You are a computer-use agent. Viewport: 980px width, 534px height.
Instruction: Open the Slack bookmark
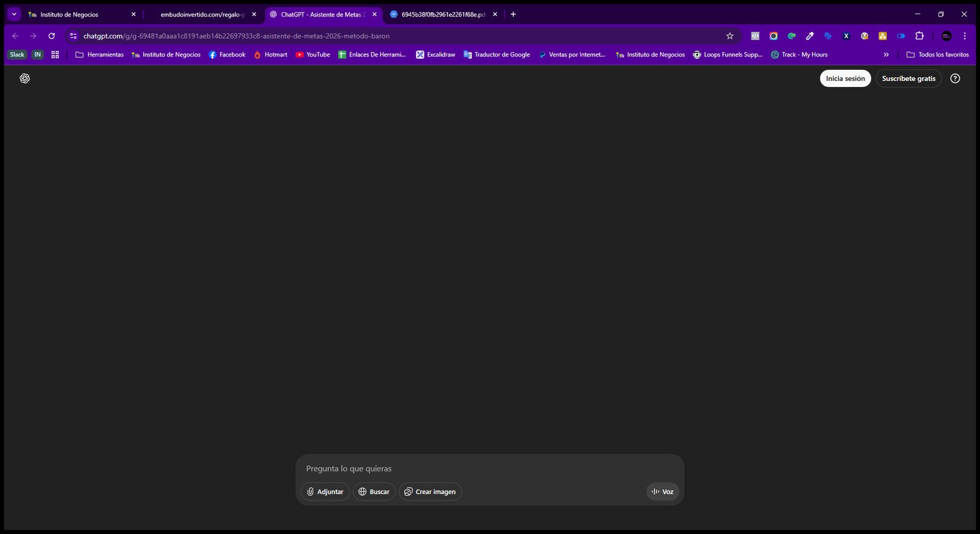coord(17,55)
